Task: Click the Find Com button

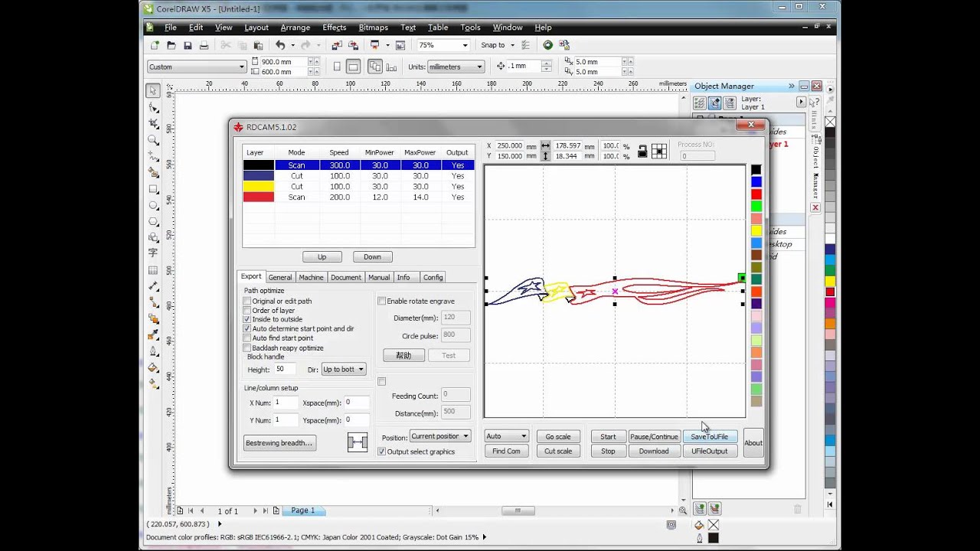Action: coord(506,451)
